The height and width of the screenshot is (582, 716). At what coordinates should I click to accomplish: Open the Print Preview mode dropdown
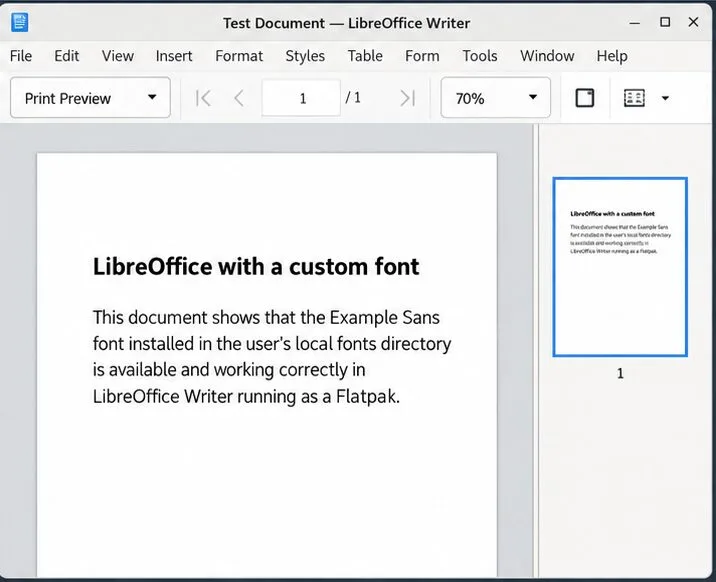pyautogui.click(x=90, y=98)
